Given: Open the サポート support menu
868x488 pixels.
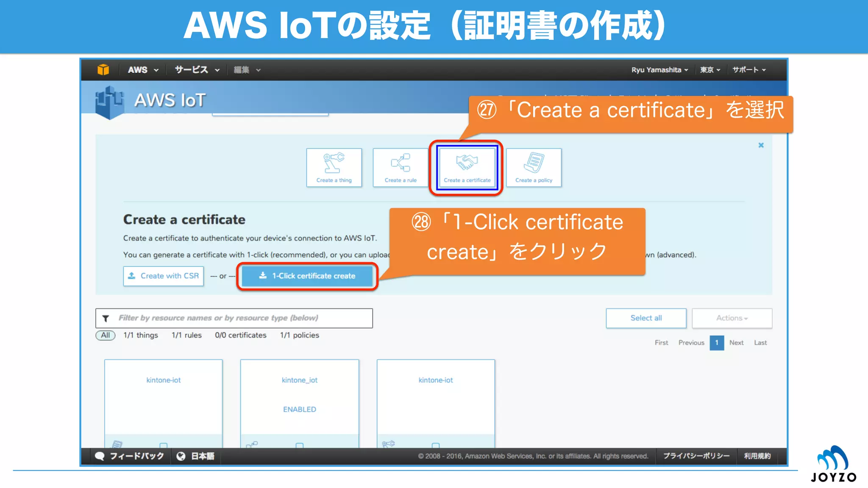Looking at the screenshot, I should tap(749, 70).
